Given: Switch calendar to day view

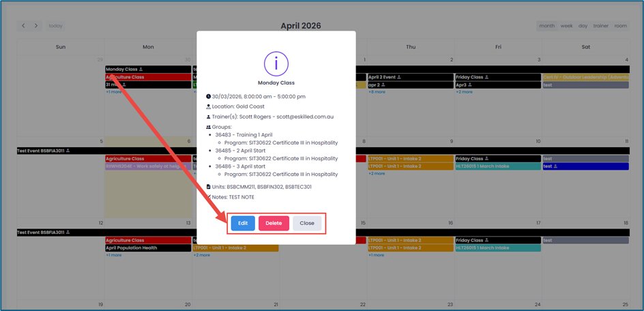Looking at the screenshot, I should (x=583, y=26).
